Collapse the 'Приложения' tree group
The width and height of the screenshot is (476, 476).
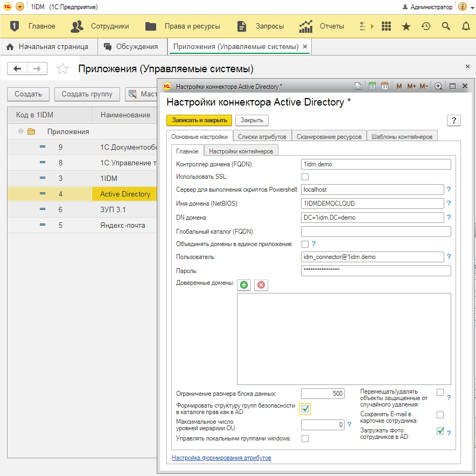(20, 131)
